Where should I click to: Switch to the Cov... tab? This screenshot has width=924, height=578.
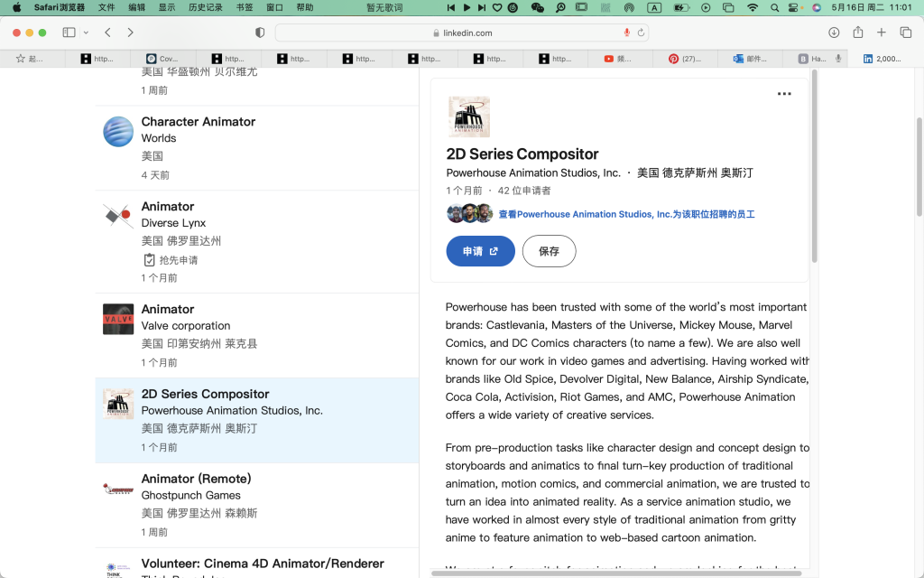click(x=162, y=59)
